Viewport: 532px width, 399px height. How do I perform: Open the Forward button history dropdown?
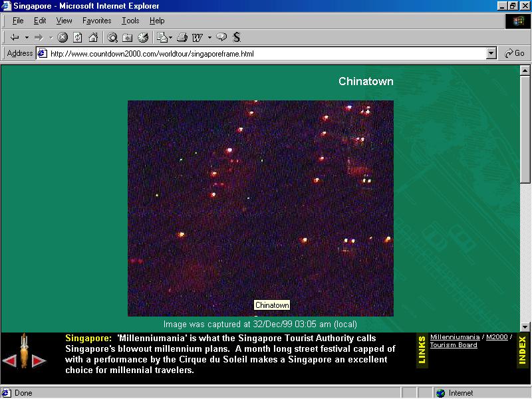51,37
